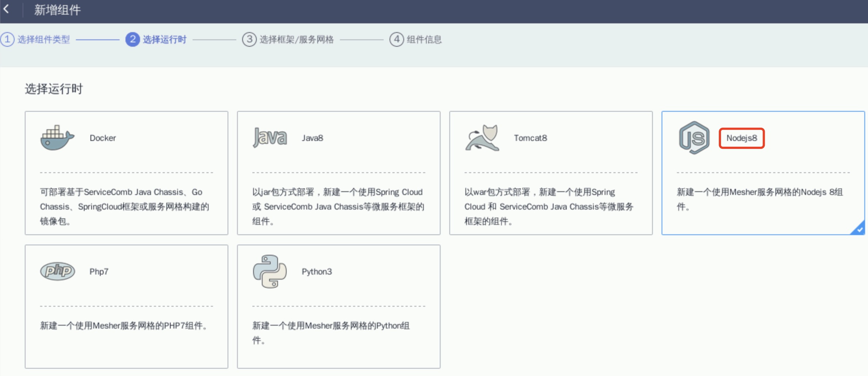Viewport: 868px width, 376px height.
Task: Select the Python3 runtime label
Action: (317, 272)
